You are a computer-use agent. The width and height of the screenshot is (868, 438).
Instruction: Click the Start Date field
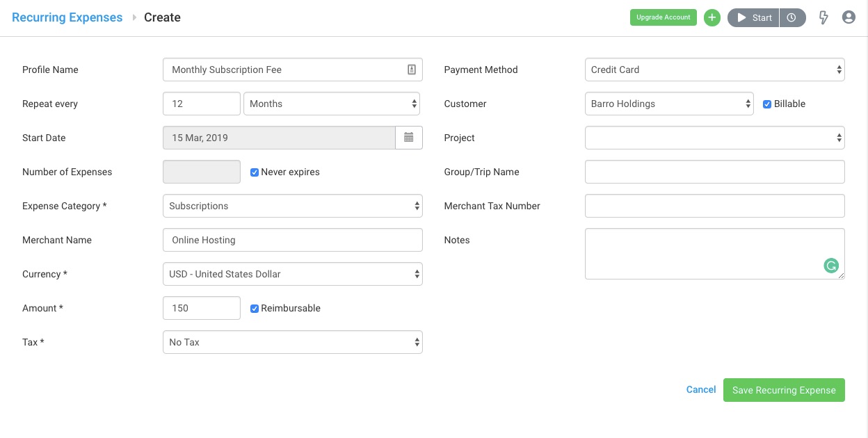[x=279, y=138]
